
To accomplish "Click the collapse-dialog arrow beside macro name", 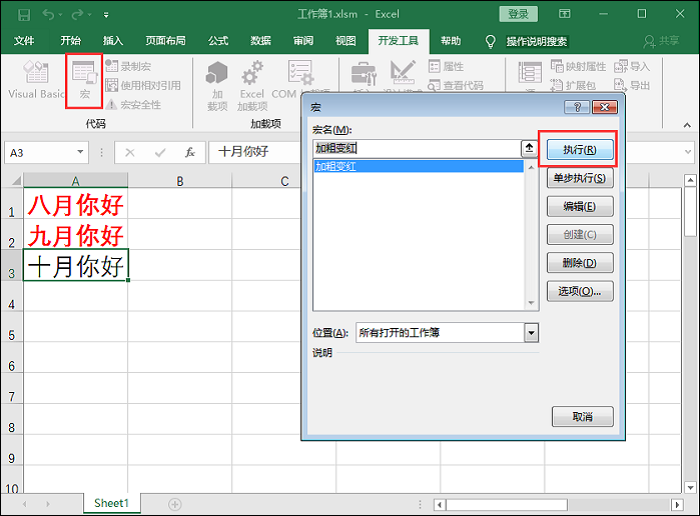I will point(529,148).
